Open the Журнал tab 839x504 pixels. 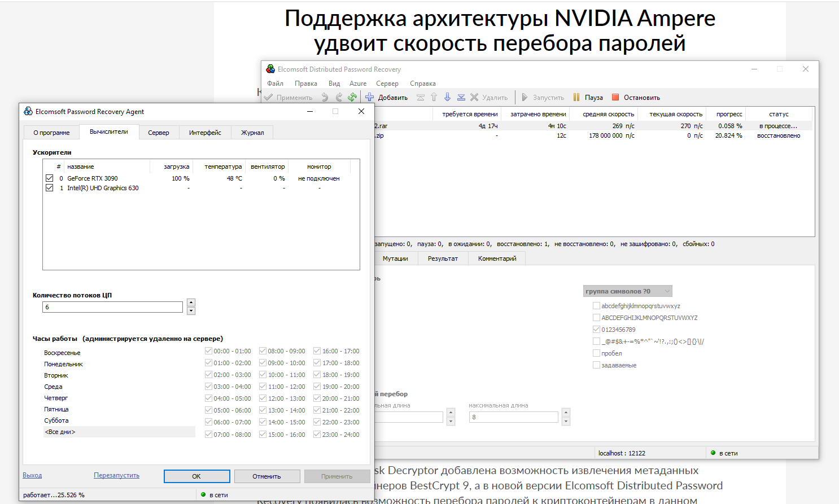pyautogui.click(x=252, y=133)
